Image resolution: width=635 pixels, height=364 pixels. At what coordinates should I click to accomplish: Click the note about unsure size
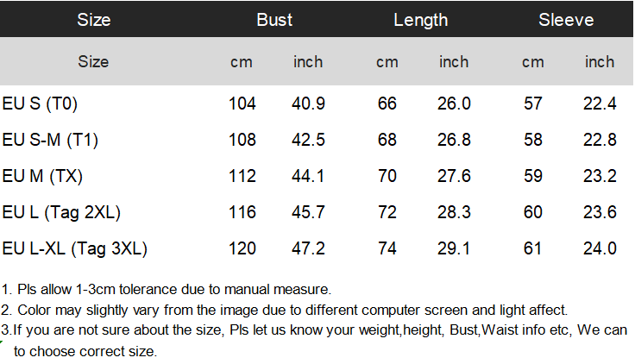point(314,341)
